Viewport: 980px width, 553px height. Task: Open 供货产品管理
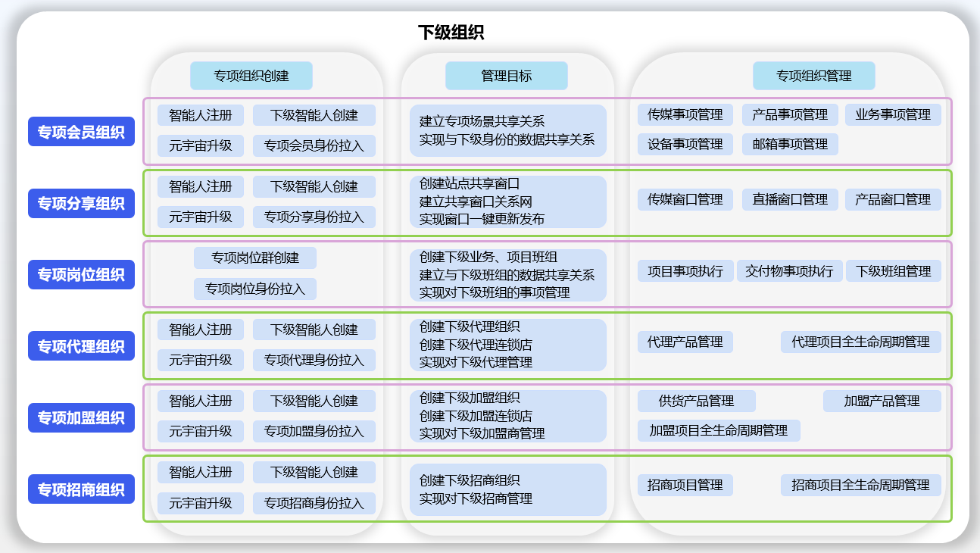[697, 401]
